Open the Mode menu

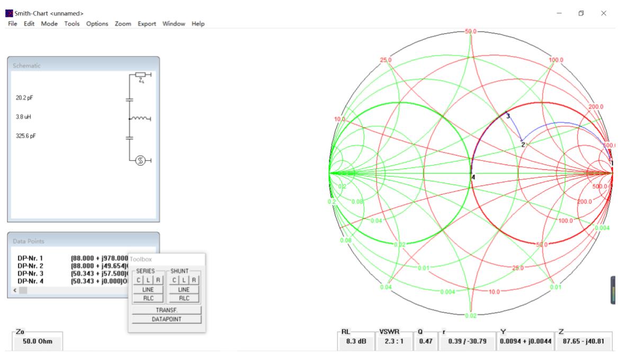pos(50,24)
